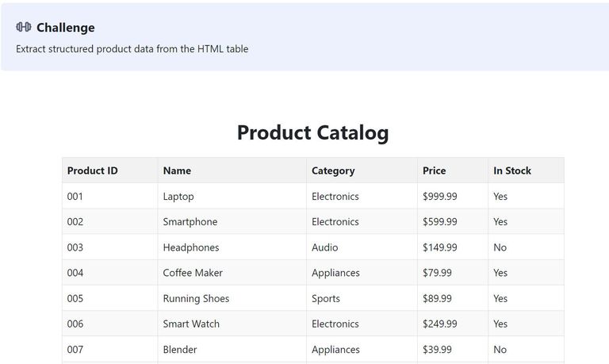This screenshot has height=364, width=609.
Task: Click the Product Catalog title
Action: pyautogui.click(x=312, y=132)
